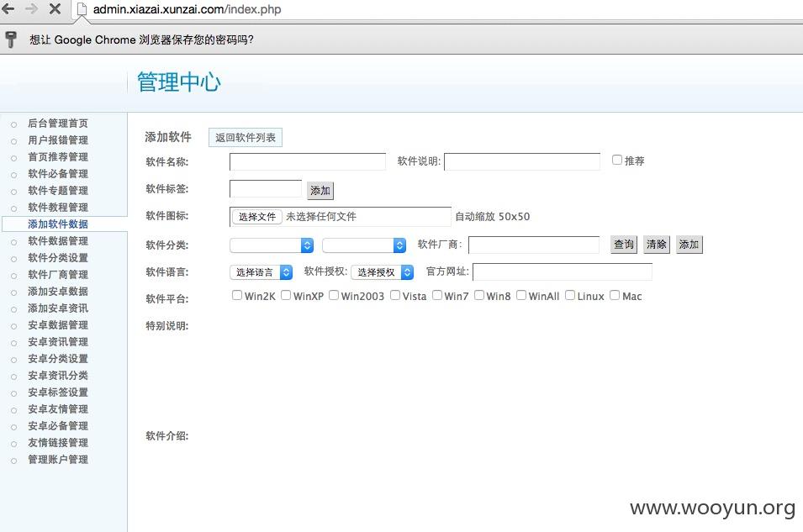This screenshot has width=803, height=532.
Task: Click the key icon in password bar
Action: click(x=11, y=40)
